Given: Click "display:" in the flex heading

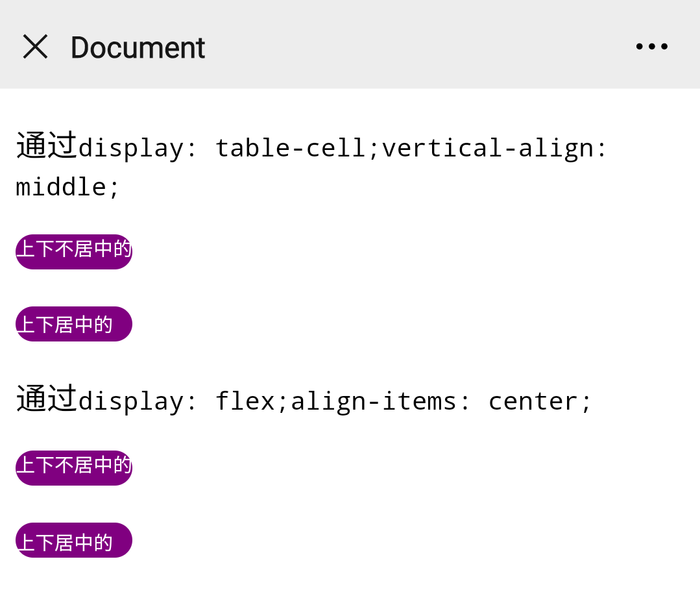Looking at the screenshot, I should click(x=138, y=401).
